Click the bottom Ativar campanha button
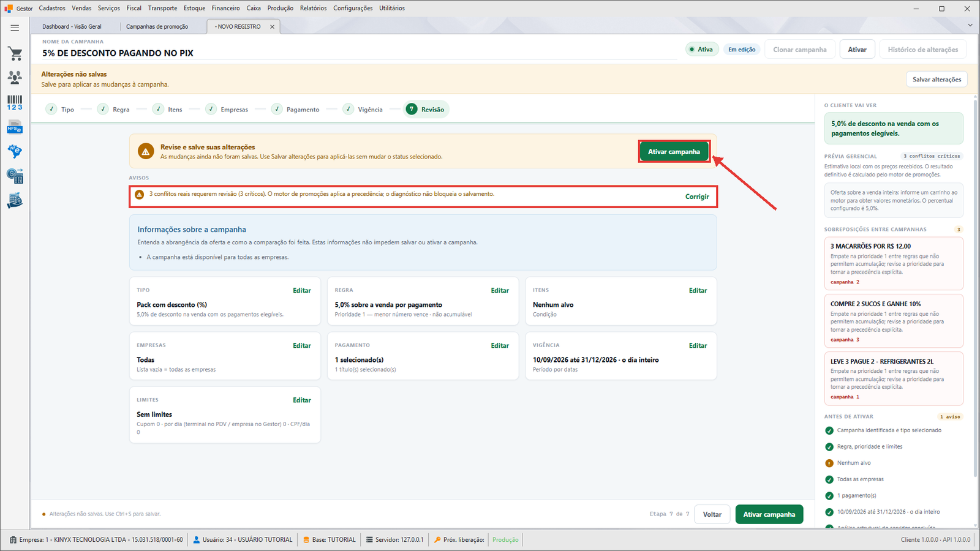The image size is (980, 551). click(769, 514)
